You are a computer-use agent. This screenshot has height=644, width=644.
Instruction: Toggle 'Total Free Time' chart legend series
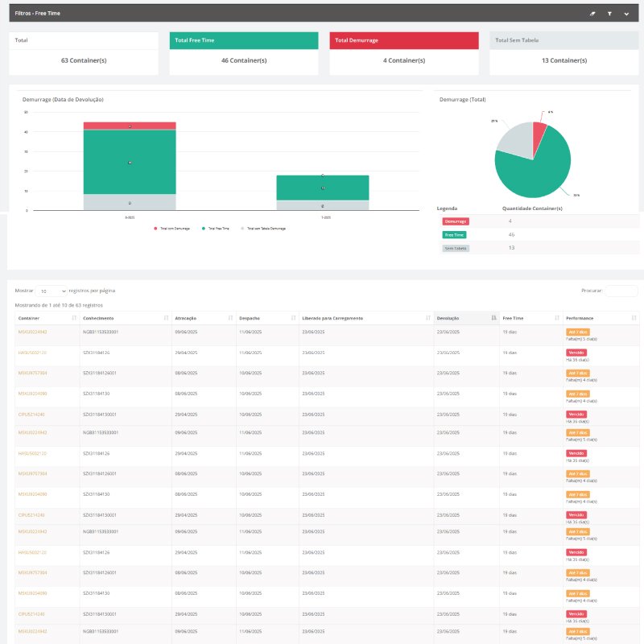click(x=216, y=229)
